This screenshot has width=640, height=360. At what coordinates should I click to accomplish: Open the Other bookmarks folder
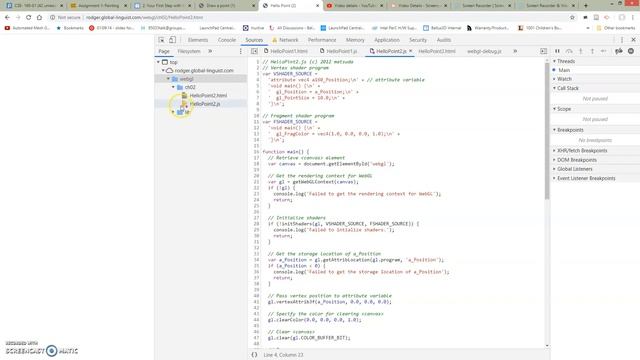coord(616,28)
